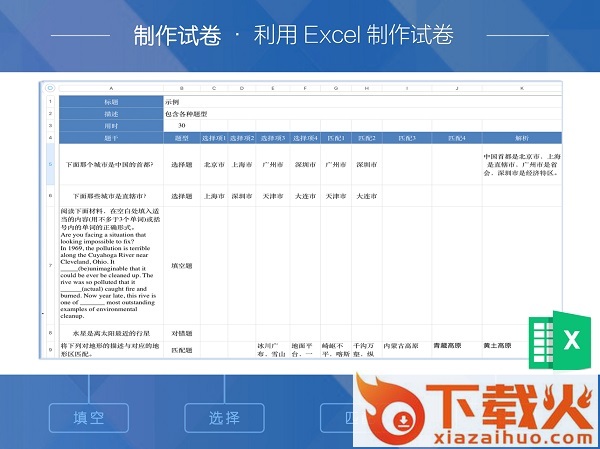Select column header J
The image size is (600, 449).
point(457,88)
